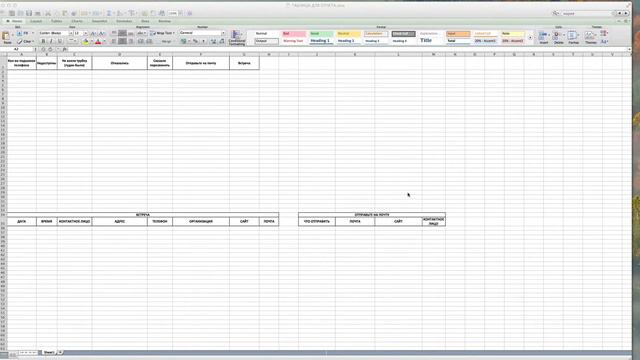
Task: Click the АДРЕС header cell
Action: (120, 221)
